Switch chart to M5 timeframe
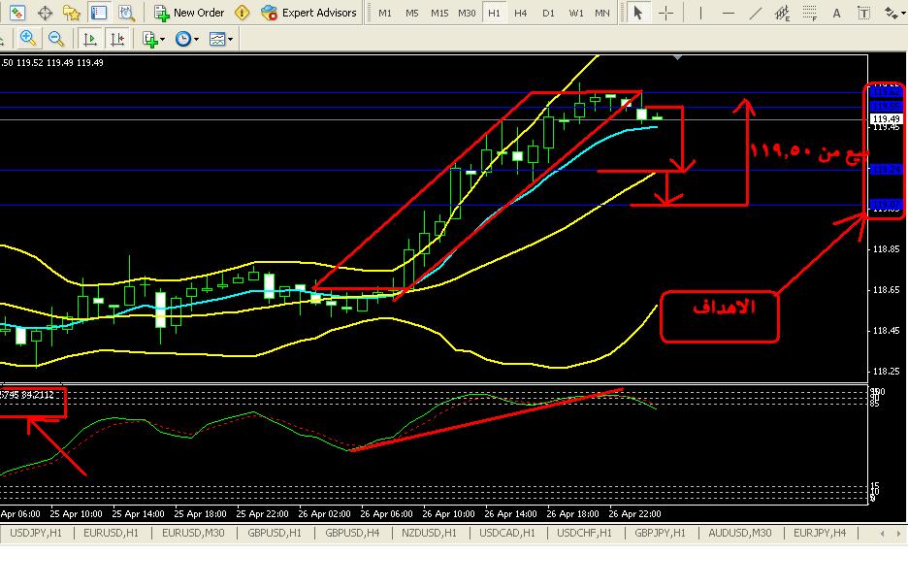This screenshot has height=588, width=908. coord(411,13)
